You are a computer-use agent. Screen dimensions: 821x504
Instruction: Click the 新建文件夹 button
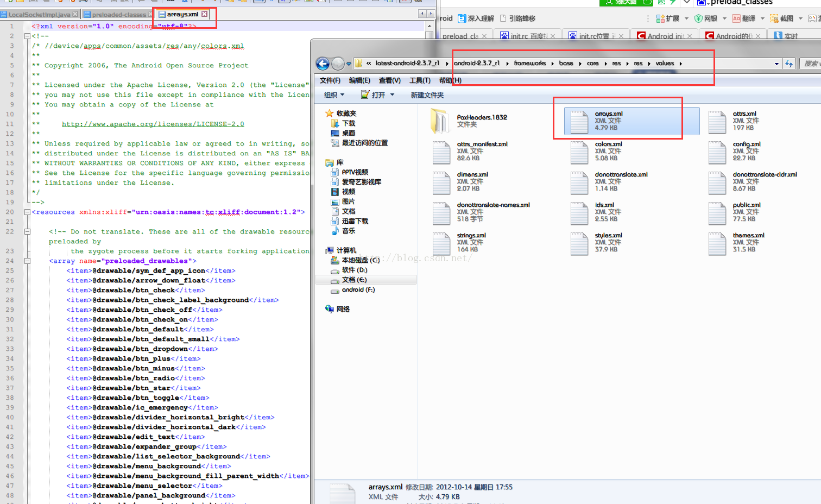(427, 95)
